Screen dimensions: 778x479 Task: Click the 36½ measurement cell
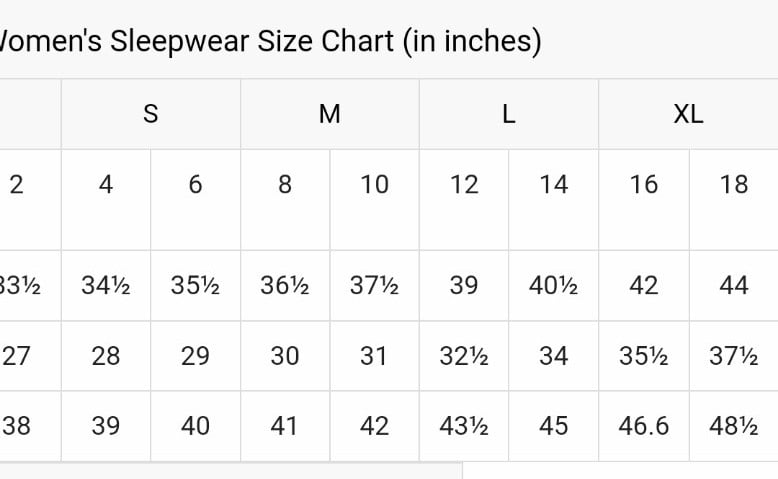click(285, 286)
